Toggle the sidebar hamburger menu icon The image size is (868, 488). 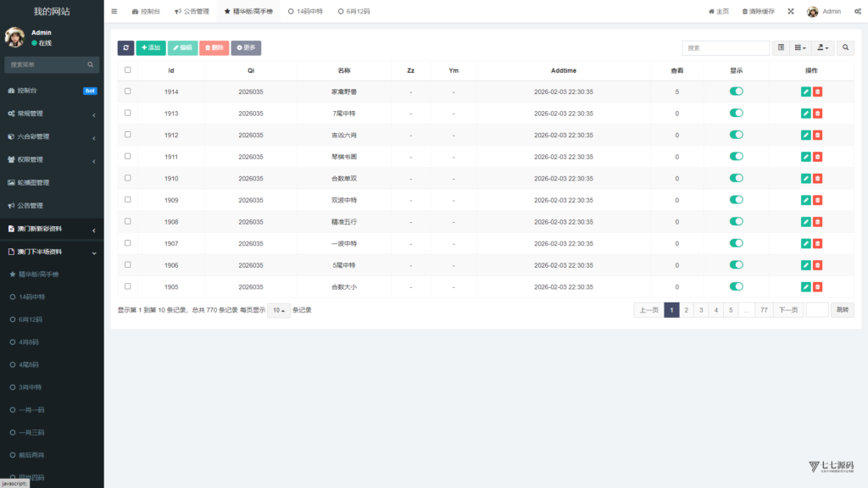point(114,11)
